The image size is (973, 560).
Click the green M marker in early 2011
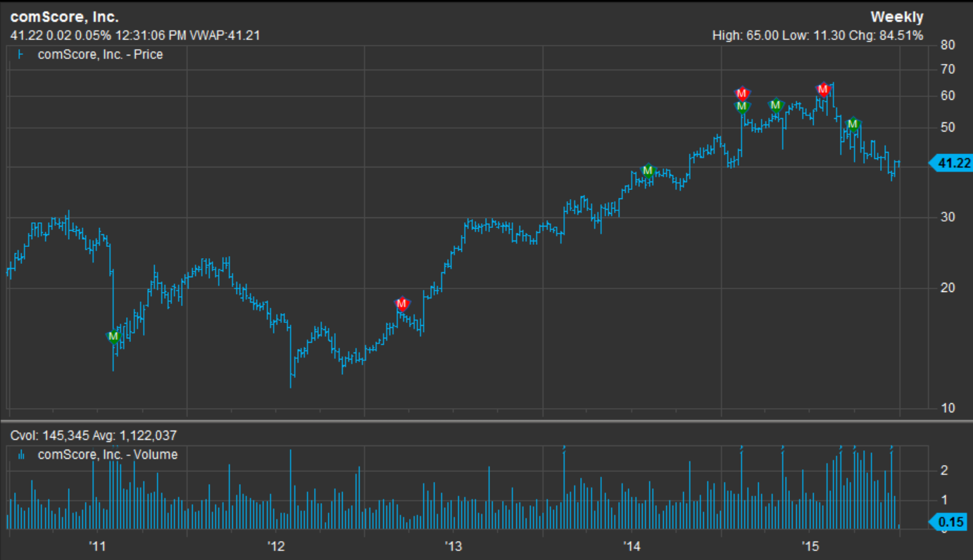coord(113,336)
